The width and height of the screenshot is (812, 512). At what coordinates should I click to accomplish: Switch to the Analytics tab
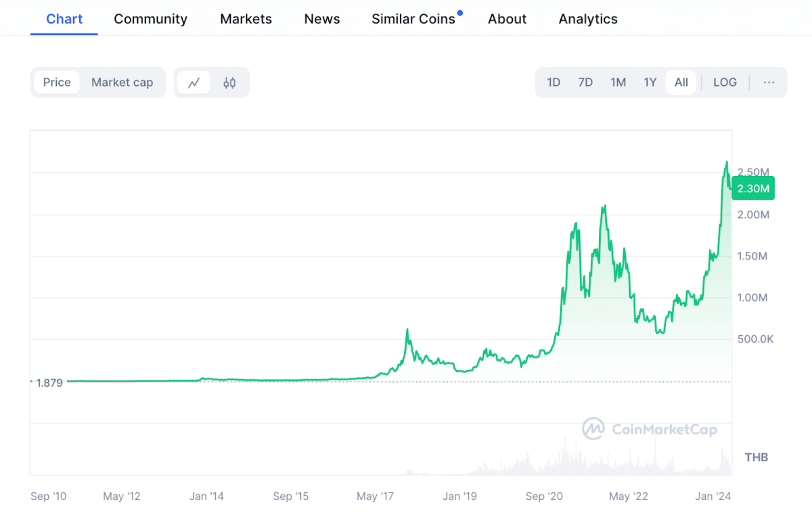click(x=588, y=19)
